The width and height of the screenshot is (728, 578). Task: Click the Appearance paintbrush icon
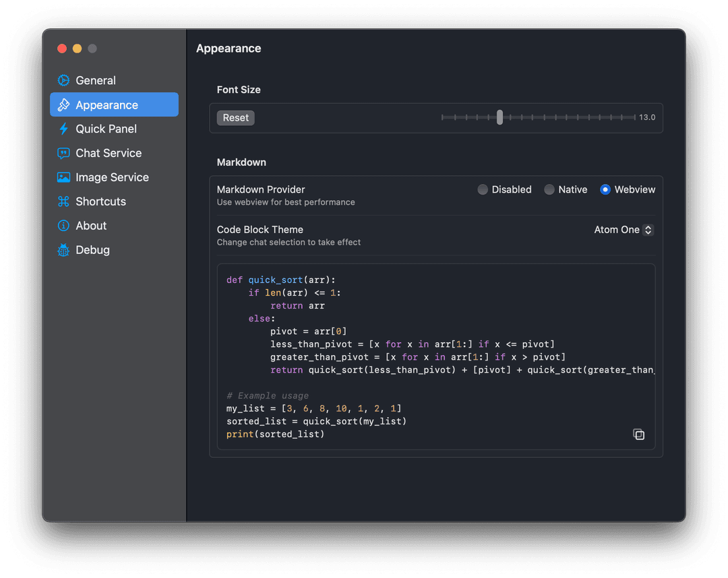coord(63,105)
